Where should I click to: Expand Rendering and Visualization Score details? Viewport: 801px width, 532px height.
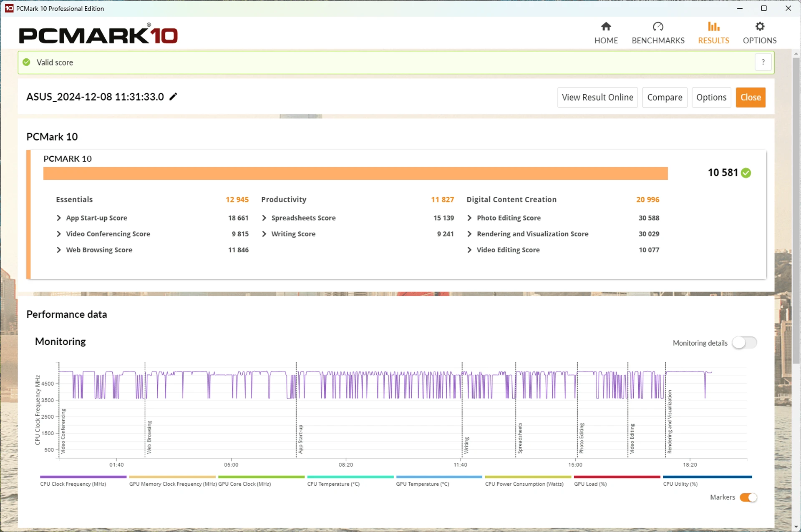469,234
